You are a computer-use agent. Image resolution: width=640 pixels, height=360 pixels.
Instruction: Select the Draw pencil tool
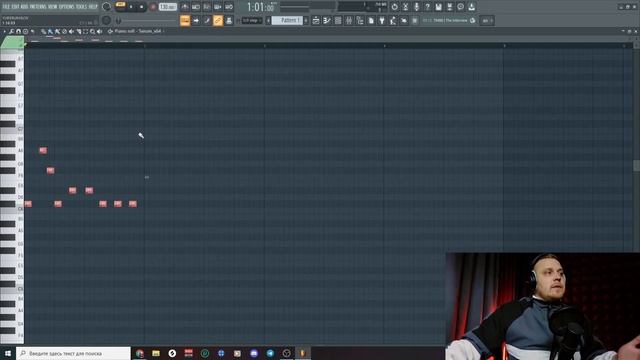pos(43,31)
